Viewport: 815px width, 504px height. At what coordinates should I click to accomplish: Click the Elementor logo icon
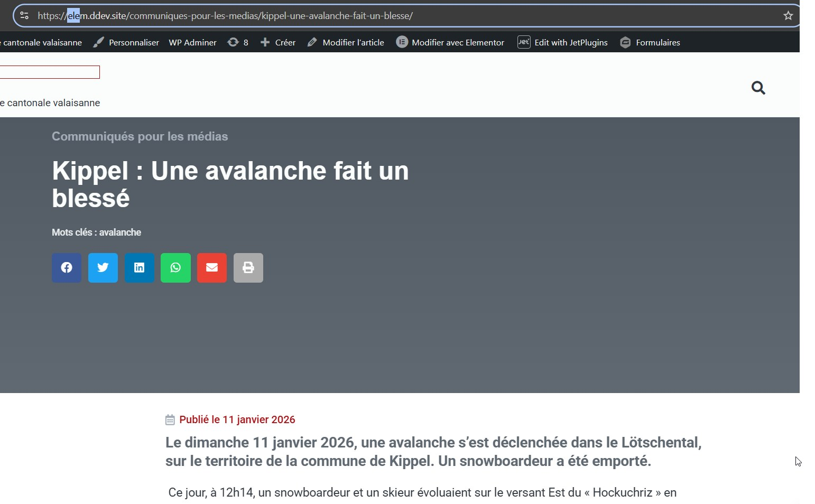(402, 42)
